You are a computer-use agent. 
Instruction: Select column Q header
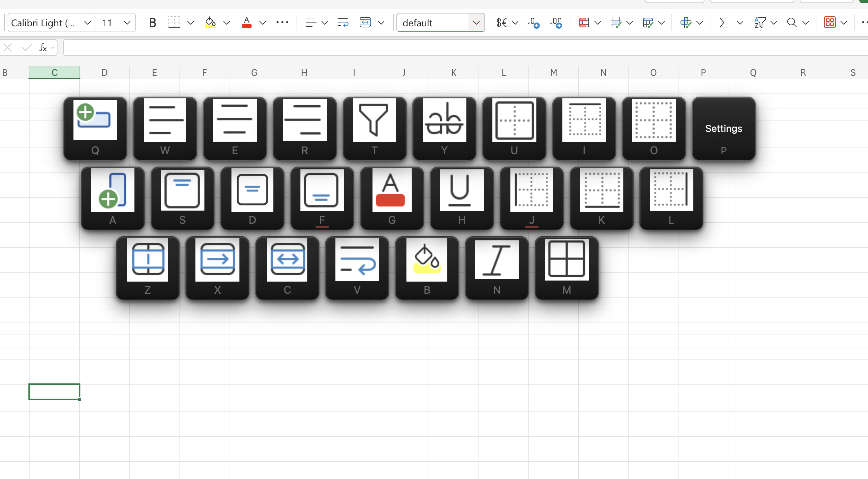tap(753, 72)
